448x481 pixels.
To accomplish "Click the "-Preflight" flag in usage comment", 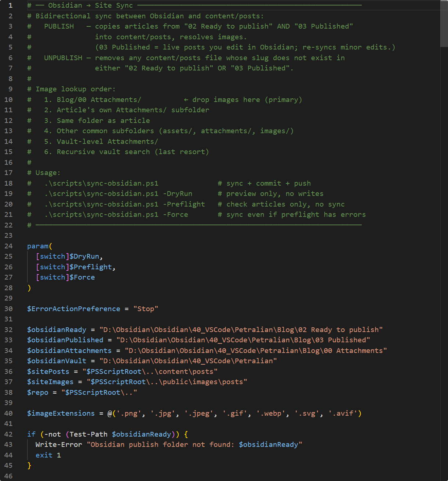I will pyautogui.click(x=184, y=204).
